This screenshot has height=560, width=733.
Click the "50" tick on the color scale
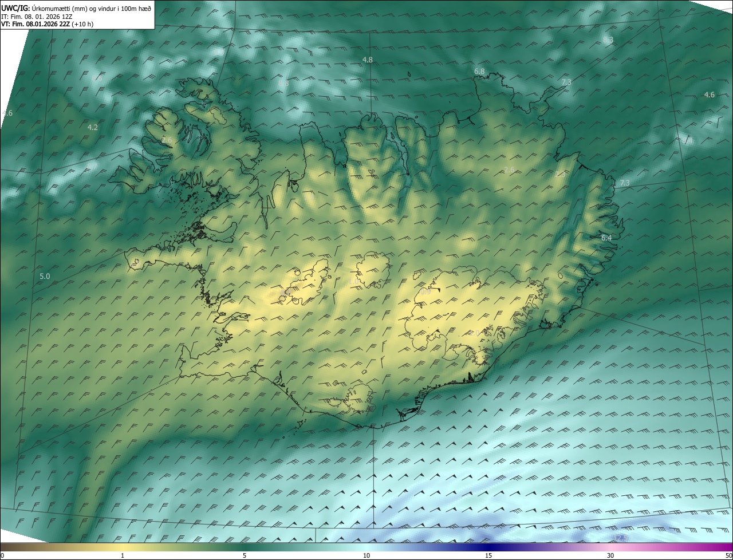coord(728,555)
